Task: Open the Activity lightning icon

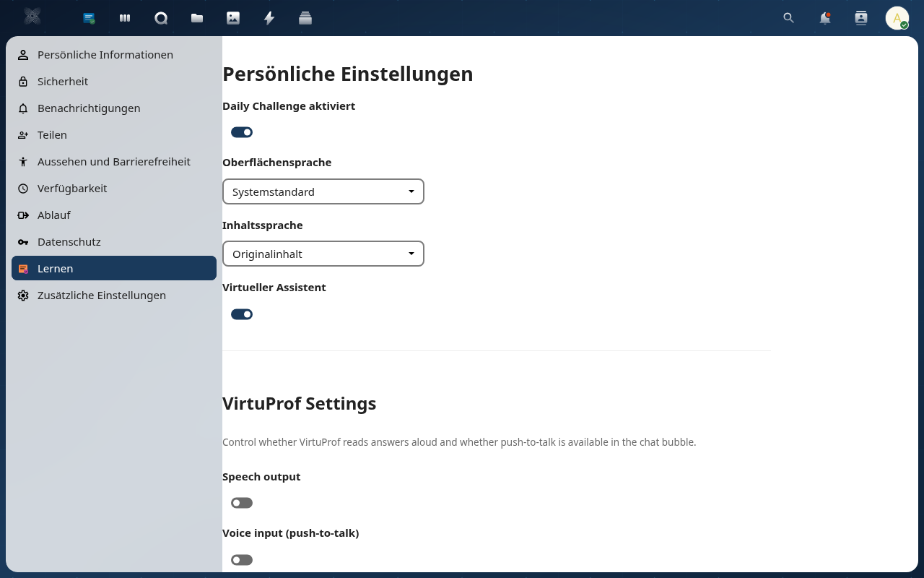Action: (269, 18)
